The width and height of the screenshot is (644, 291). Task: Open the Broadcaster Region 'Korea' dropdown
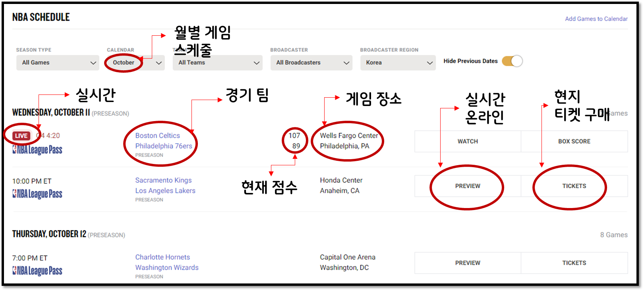(x=398, y=63)
